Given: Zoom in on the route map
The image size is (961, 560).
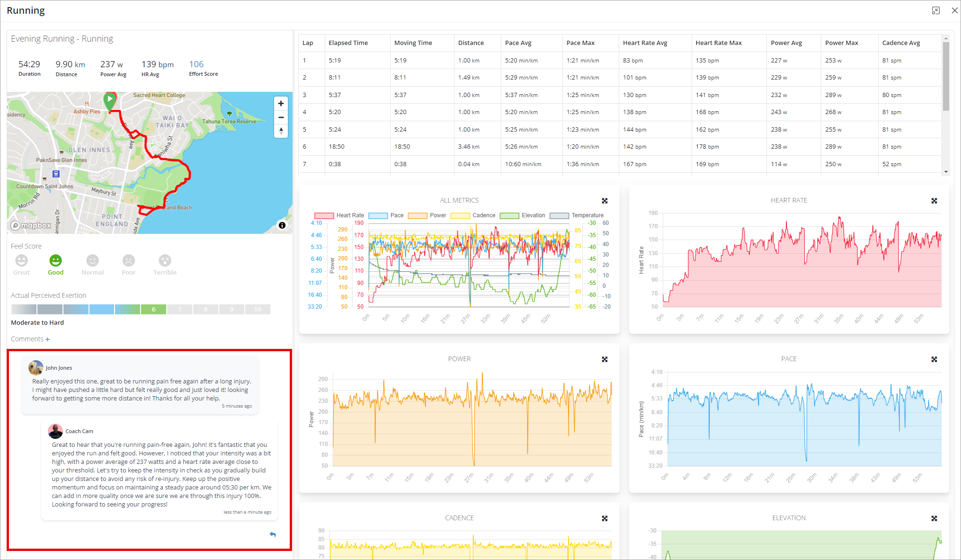Looking at the screenshot, I should tap(281, 103).
